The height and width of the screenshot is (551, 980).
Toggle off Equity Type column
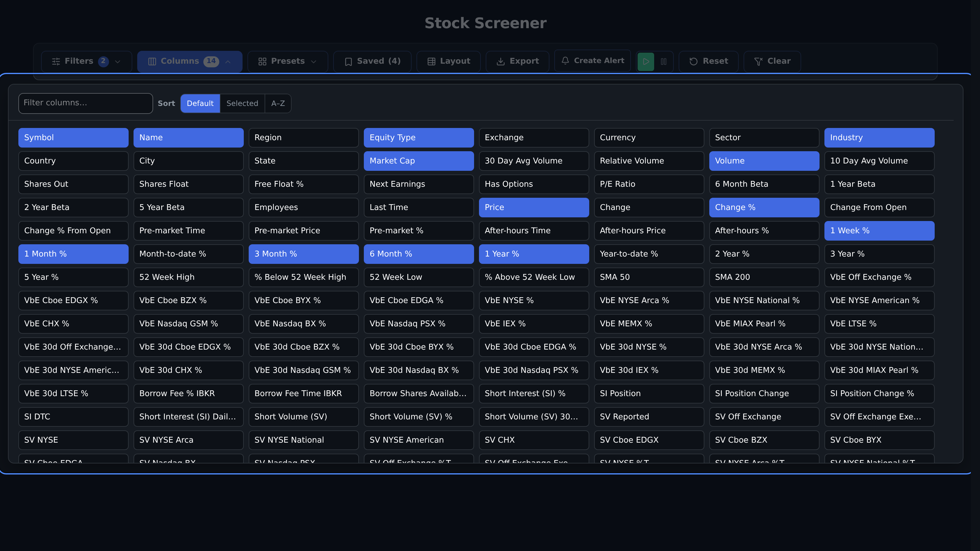click(x=419, y=138)
